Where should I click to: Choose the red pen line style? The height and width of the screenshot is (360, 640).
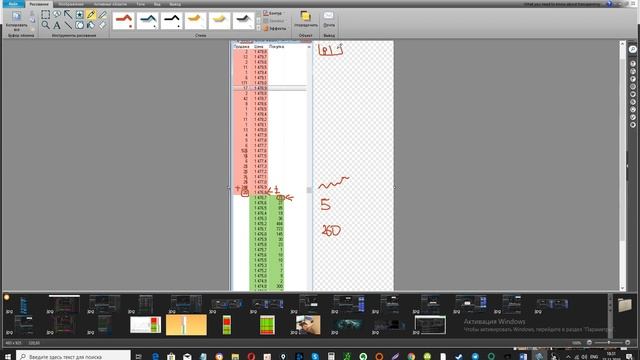pyautogui.click(x=124, y=20)
